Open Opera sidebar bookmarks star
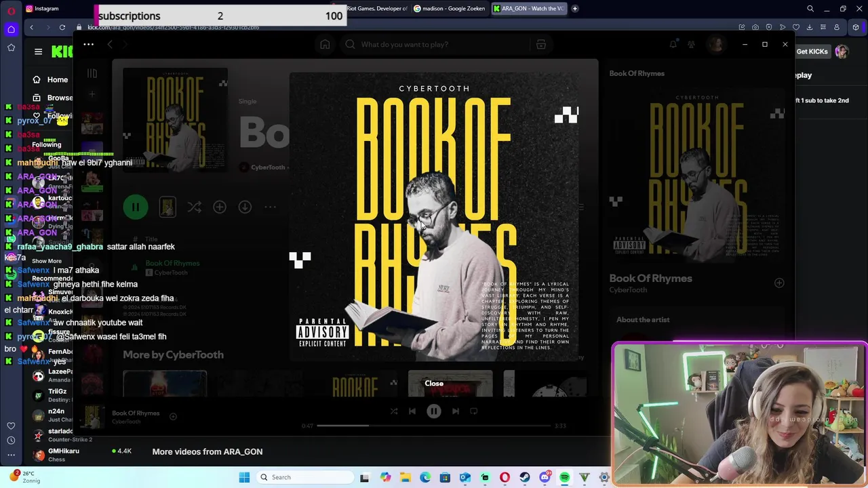Screen dimensions: 868x488 pos(11,47)
